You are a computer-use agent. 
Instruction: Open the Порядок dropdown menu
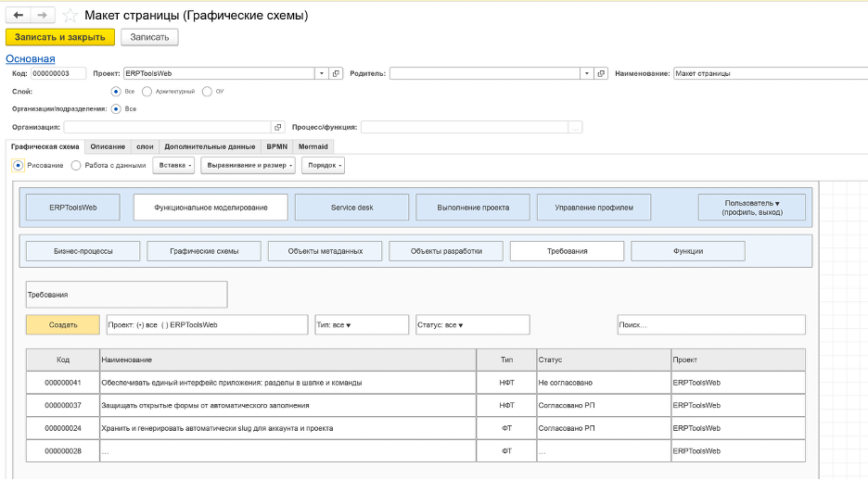pos(324,165)
